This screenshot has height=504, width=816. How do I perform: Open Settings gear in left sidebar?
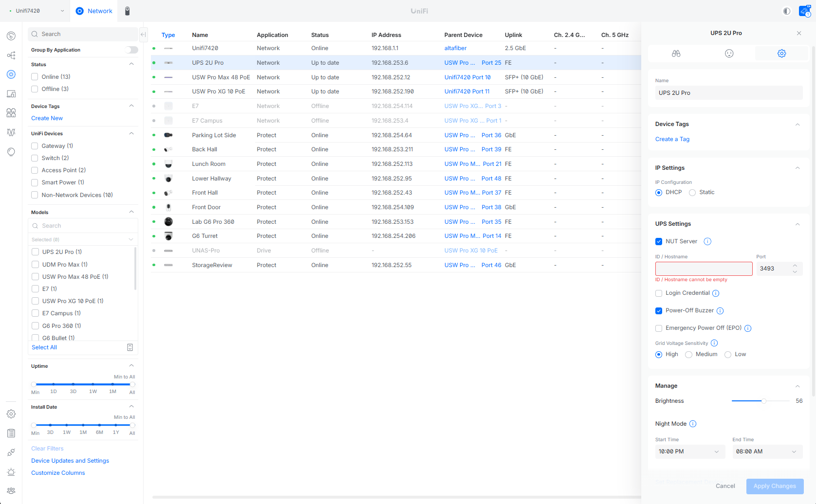click(x=11, y=414)
